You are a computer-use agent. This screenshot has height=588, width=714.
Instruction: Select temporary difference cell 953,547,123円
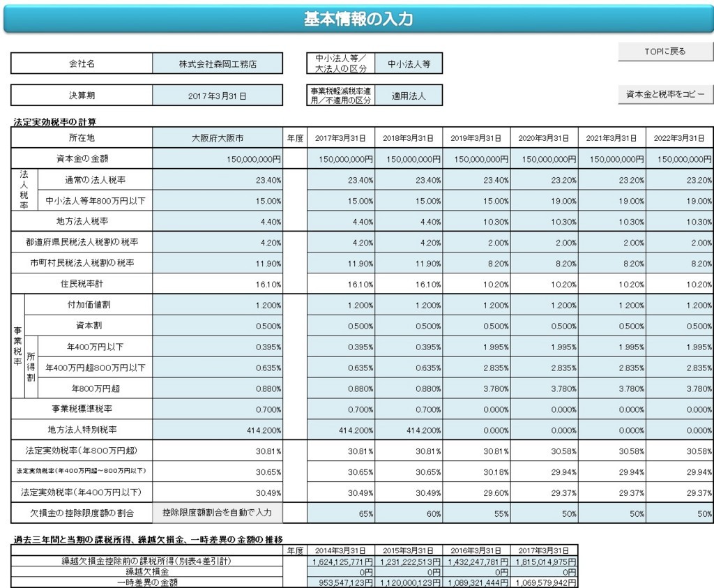[340, 582]
